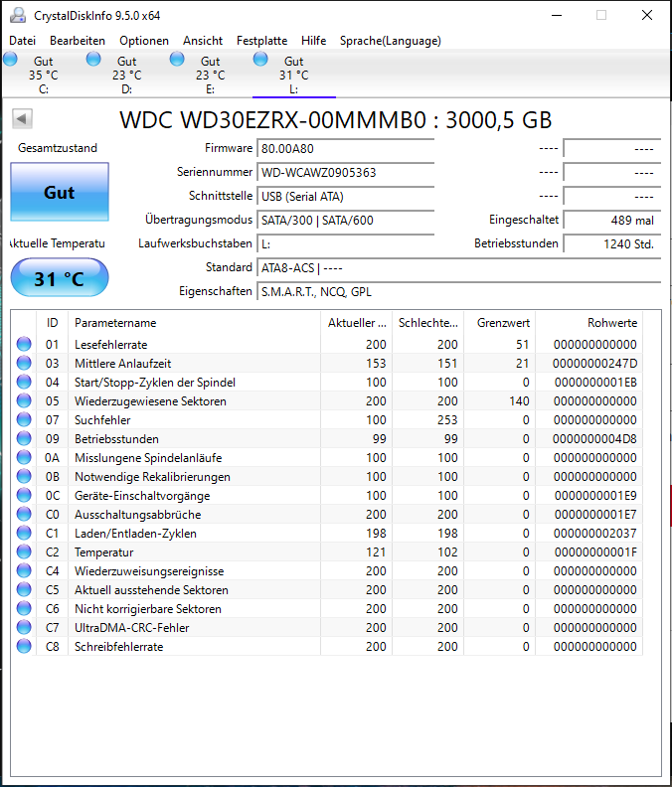Click the previous disk arrow button
This screenshot has width=672, height=787.
(x=22, y=119)
